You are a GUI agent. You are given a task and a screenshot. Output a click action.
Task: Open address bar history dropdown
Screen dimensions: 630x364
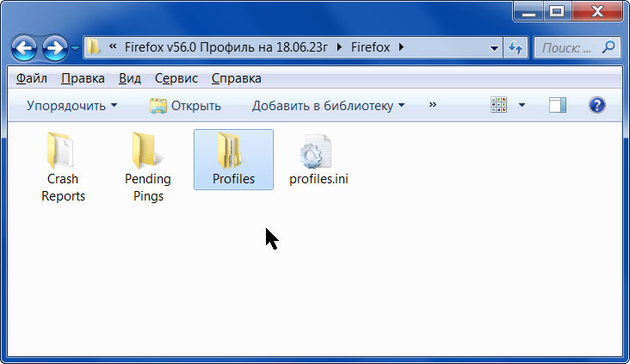tap(494, 48)
